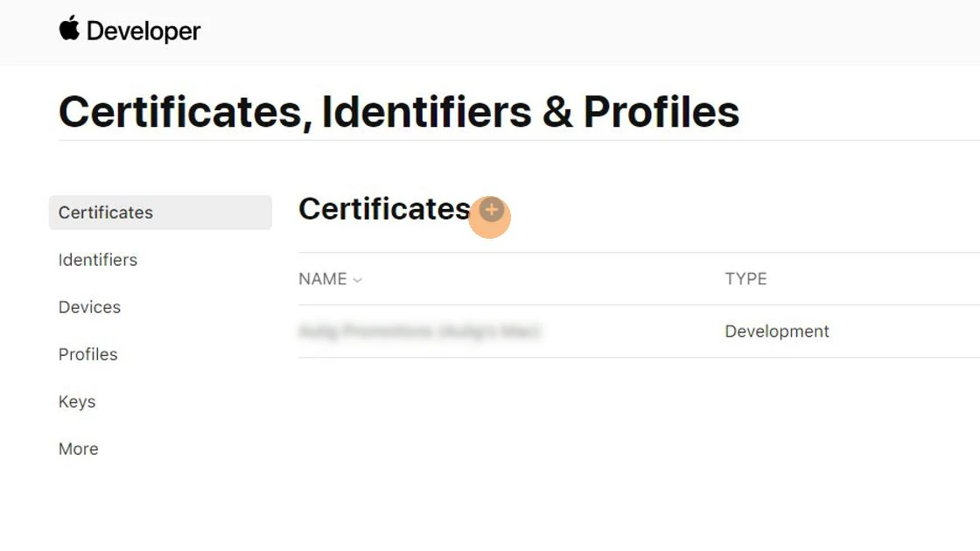Click the Development type cell

[777, 331]
